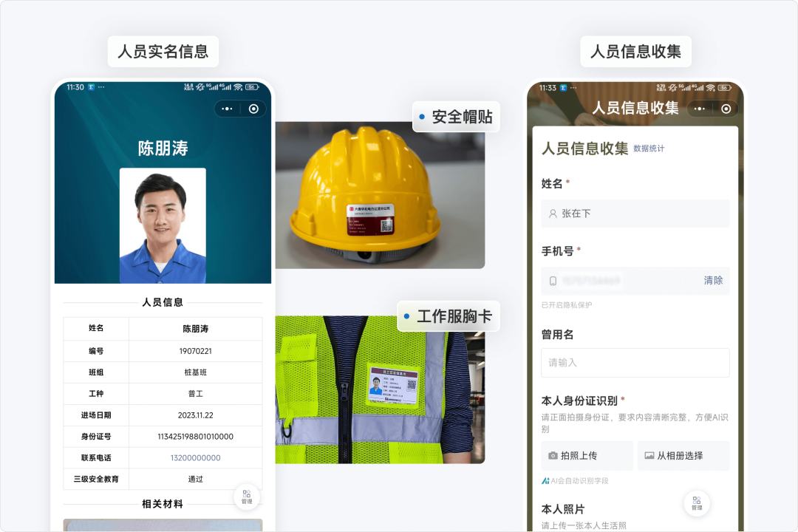This screenshot has height=532, width=798.
Task: Tap the picture icon on 从相册选择 button
Action: (650, 456)
